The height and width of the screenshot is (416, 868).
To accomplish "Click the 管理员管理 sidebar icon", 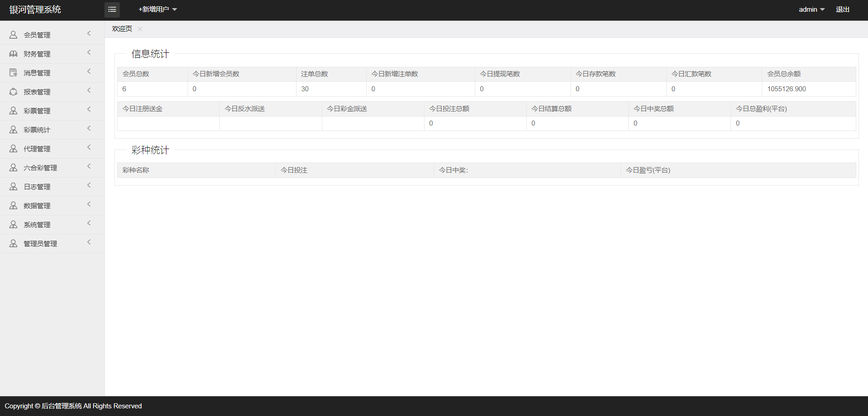I will point(14,243).
